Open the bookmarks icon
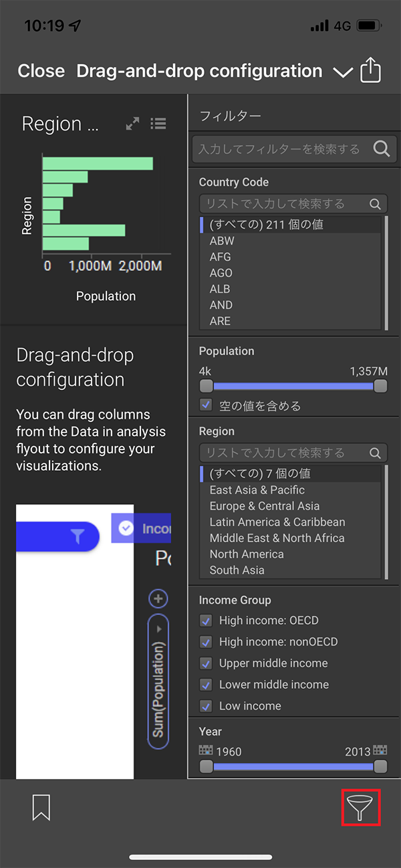 pos(41,807)
